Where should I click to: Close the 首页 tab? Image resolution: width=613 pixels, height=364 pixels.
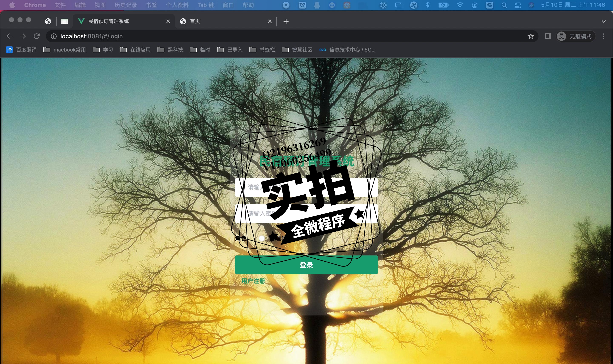pyautogui.click(x=270, y=21)
